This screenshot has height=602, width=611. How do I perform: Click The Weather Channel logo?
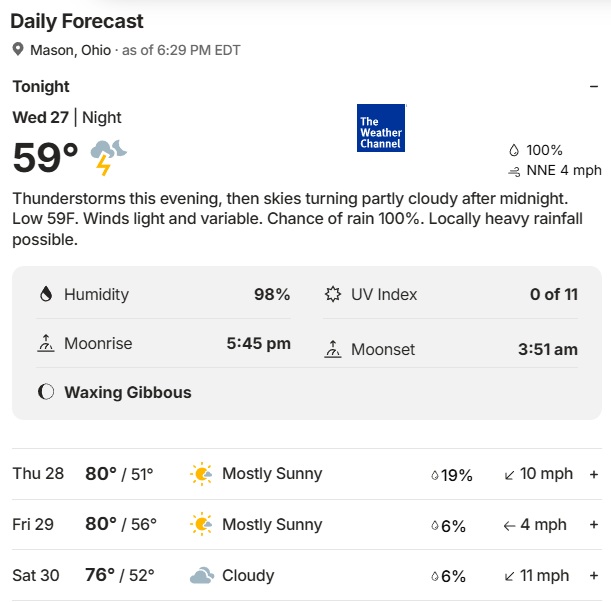coord(381,128)
